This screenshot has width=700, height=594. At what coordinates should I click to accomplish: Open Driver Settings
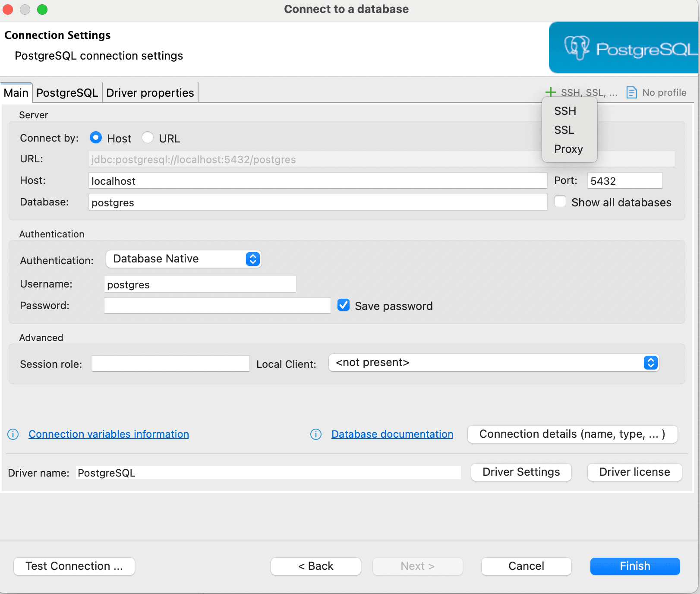tap(521, 472)
